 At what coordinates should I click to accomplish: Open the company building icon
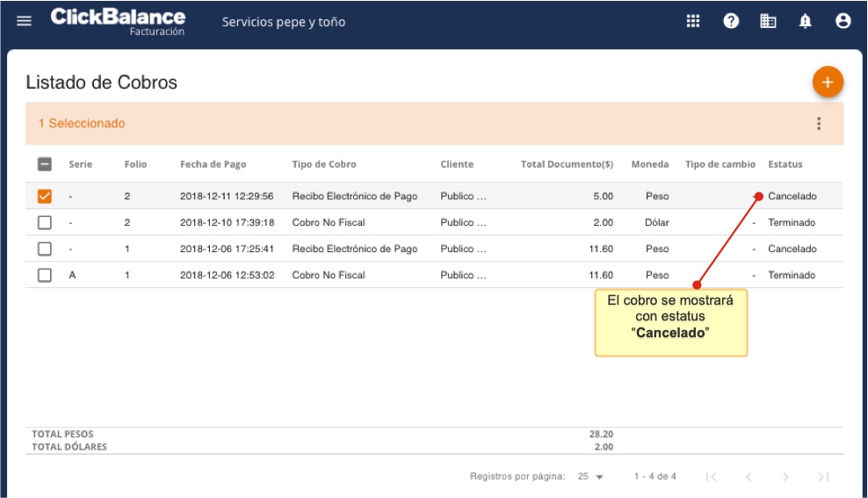pos(768,22)
